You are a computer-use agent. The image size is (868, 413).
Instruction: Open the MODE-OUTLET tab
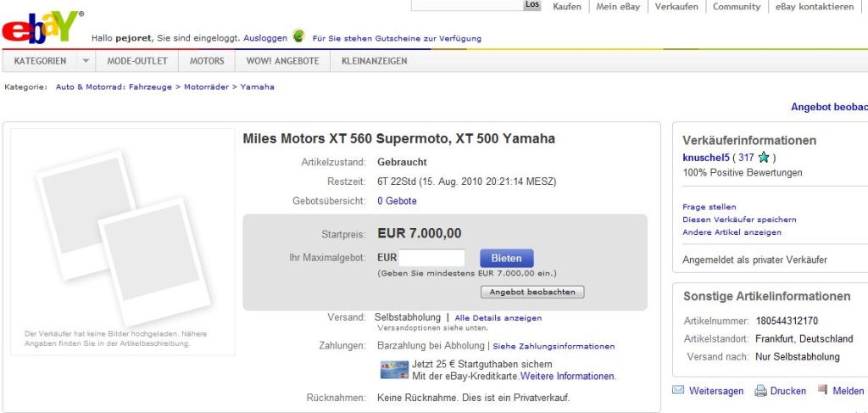pyautogui.click(x=137, y=61)
